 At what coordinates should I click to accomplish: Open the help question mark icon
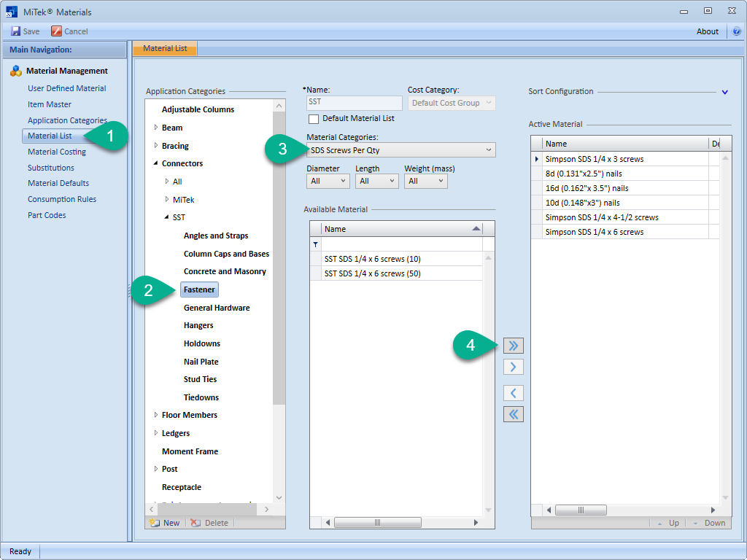click(737, 31)
